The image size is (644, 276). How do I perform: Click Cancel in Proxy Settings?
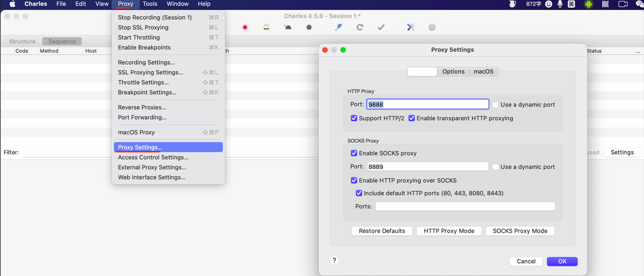(526, 261)
